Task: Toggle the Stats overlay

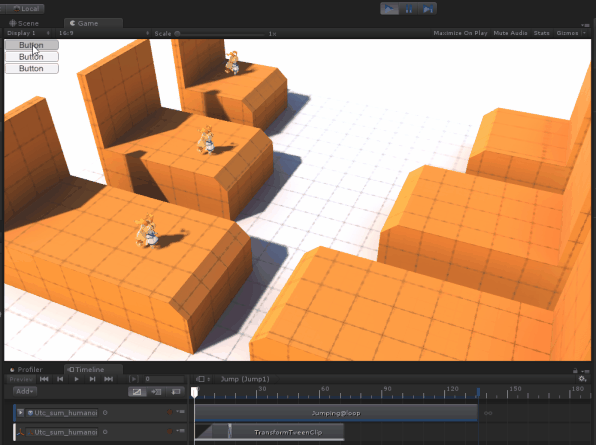Action: (541, 33)
